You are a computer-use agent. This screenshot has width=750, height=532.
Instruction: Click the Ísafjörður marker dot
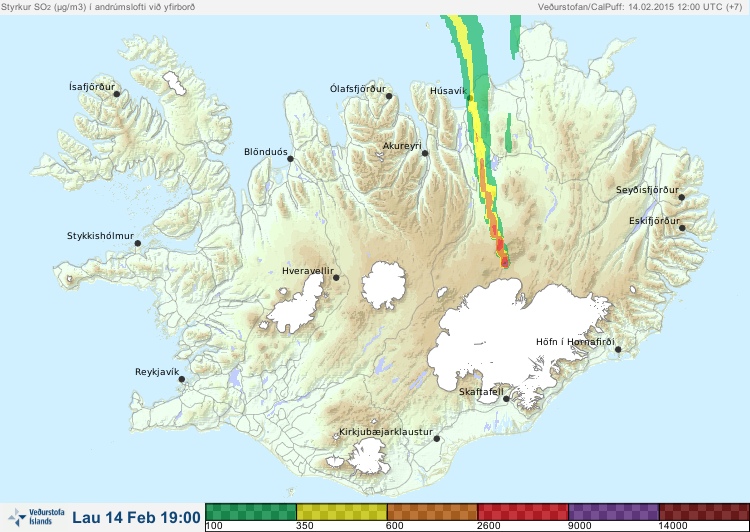coord(116,94)
